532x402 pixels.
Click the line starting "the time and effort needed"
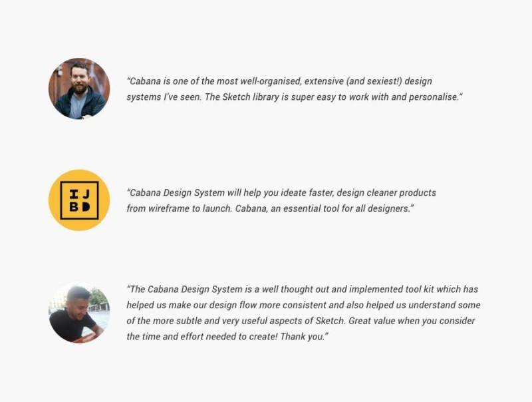click(227, 337)
